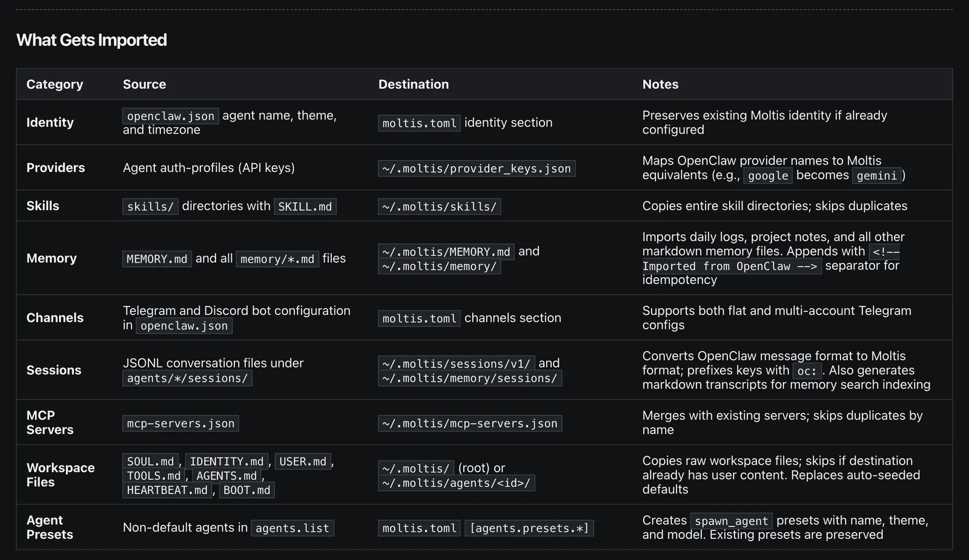Click the 'google' code snippet

tap(768, 176)
